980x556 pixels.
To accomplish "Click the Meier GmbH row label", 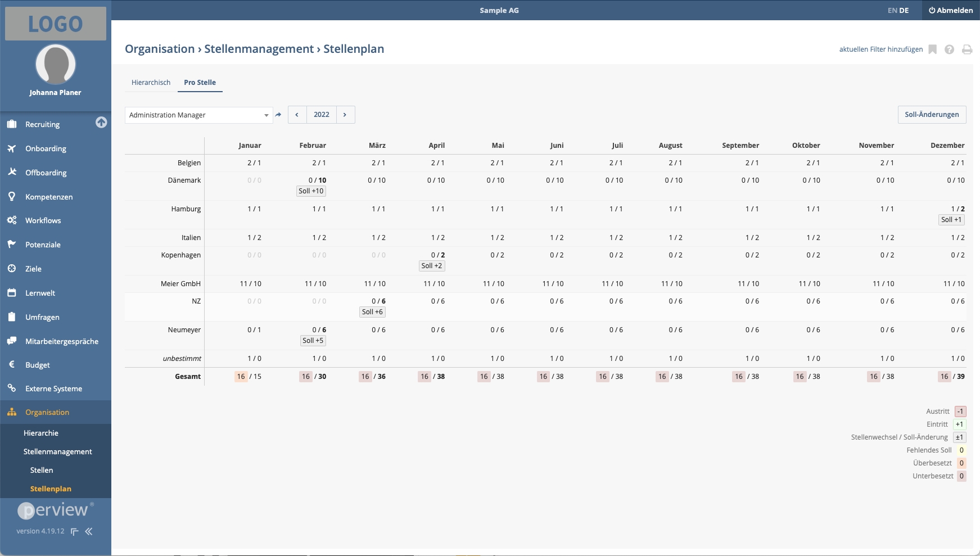I will [180, 284].
